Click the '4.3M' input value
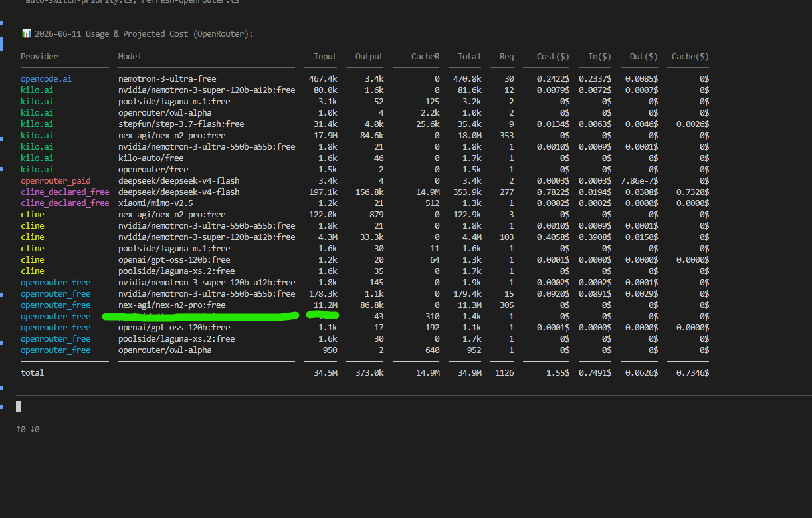The width and height of the screenshot is (812, 518). [x=328, y=237]
